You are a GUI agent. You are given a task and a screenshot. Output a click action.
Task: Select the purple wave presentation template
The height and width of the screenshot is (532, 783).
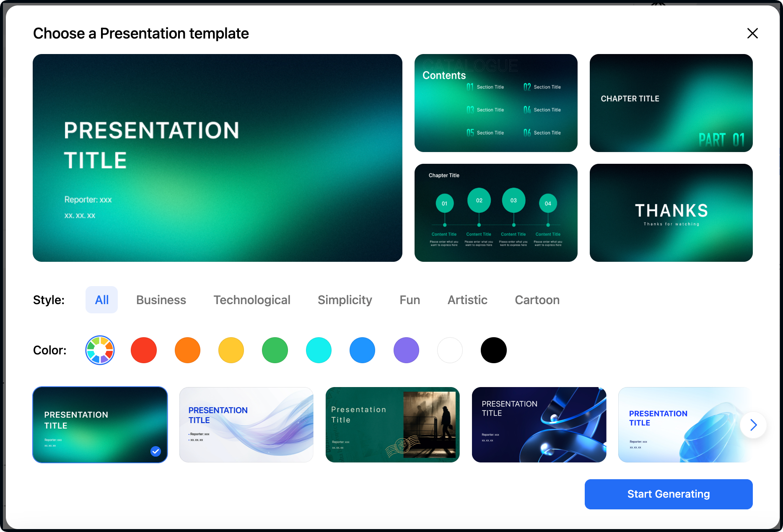pyautogui.click(x=246, y=424)
